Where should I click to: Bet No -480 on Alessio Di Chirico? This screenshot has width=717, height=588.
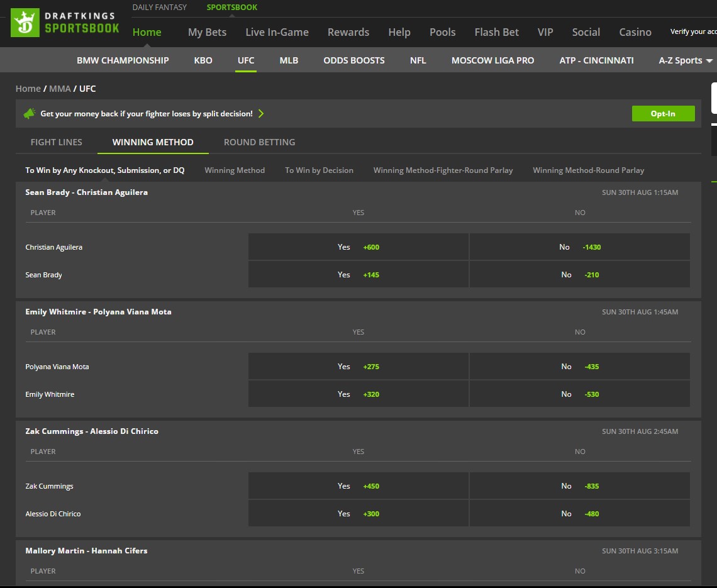click(580, 513)
